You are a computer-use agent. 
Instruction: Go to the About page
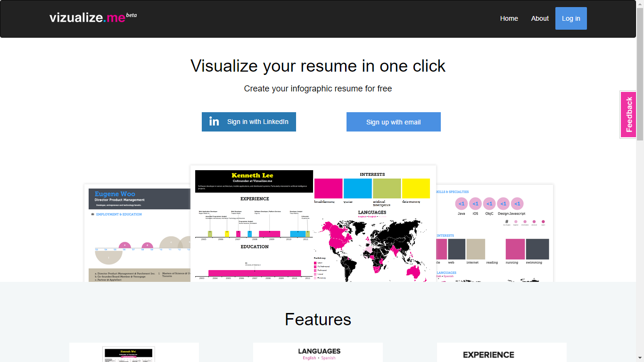(x=540, y=18)
